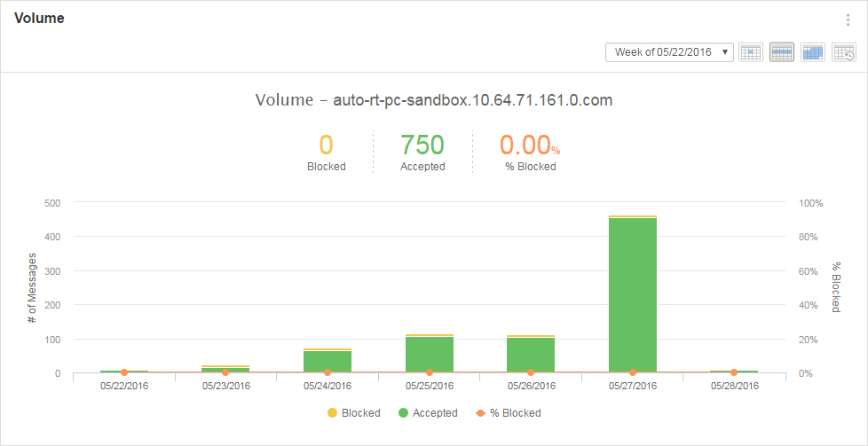
Task: Switch to single day calendar view
Action: coord(751,52)
